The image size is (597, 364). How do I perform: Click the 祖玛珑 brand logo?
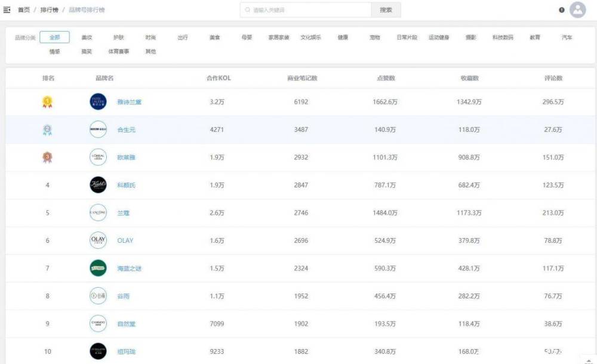click(x=98, y=351)
